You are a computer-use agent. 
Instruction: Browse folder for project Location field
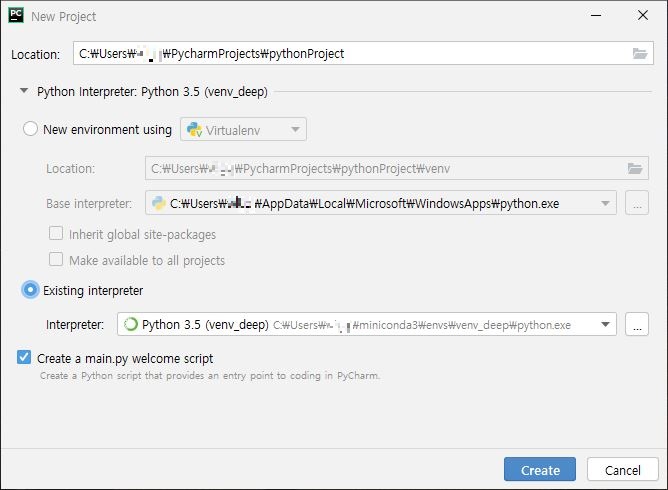[639, 54]
